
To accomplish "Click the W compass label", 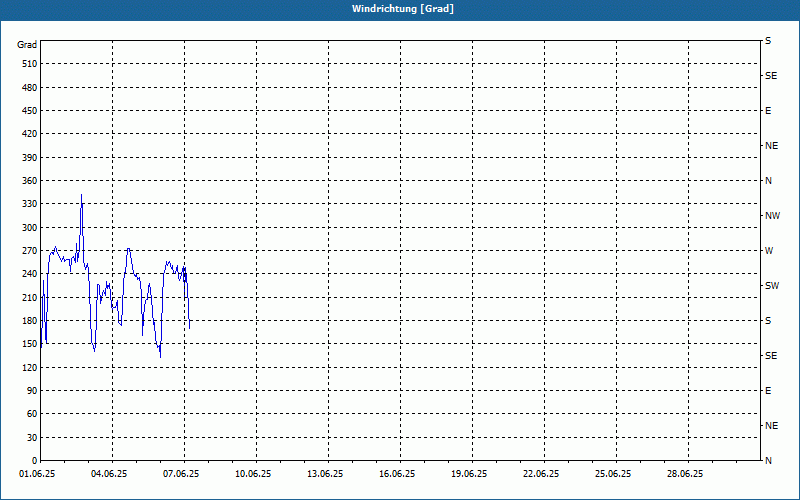I will click(x=769, y=251).
